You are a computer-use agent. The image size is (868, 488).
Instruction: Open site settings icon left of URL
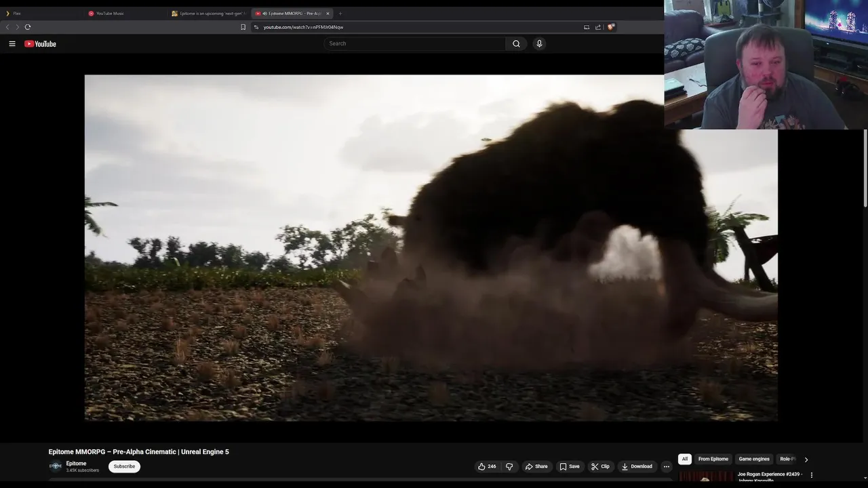point(256,27)
